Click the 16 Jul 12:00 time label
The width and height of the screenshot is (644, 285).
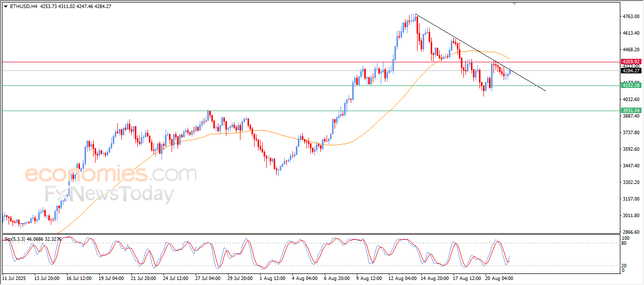pyautogui.click(x=78, y=278)
